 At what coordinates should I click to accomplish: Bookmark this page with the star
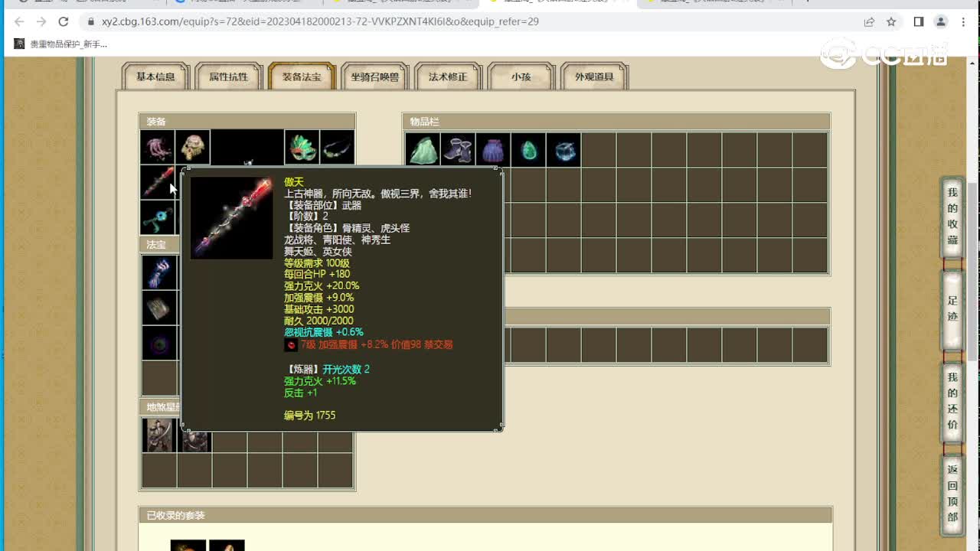point(891,21)
